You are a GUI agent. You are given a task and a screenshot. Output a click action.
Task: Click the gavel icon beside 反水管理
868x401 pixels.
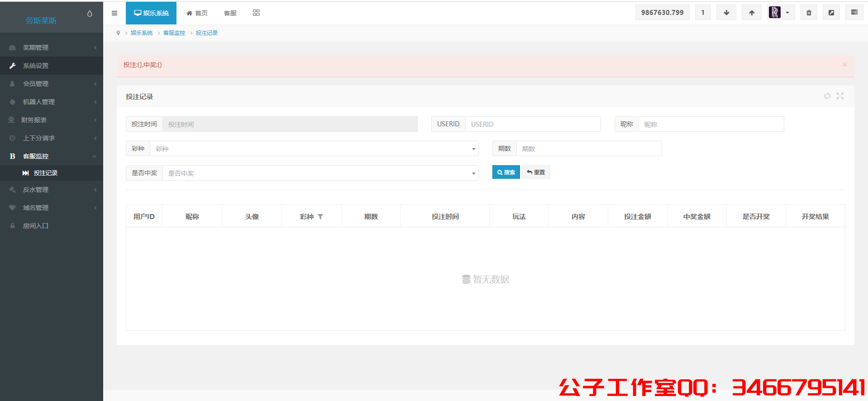12,190
